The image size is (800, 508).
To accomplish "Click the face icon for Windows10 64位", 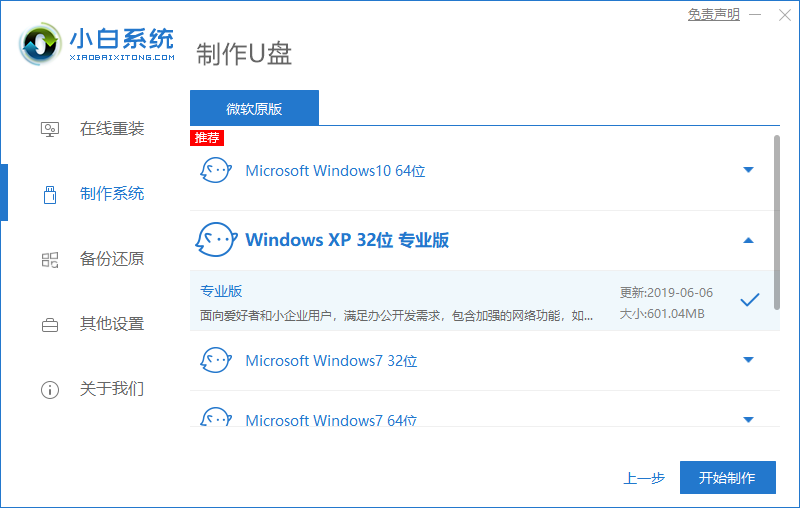I will [x=216, y=170].
